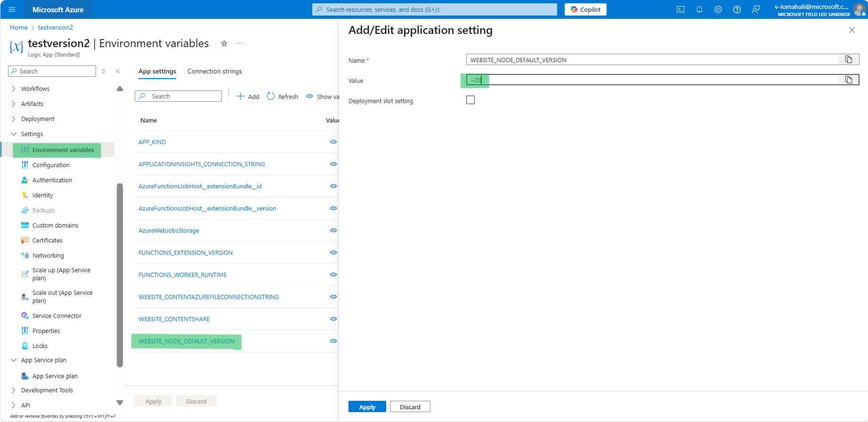Open portal settings gear
Screen dimensions: 868x422
718,9
